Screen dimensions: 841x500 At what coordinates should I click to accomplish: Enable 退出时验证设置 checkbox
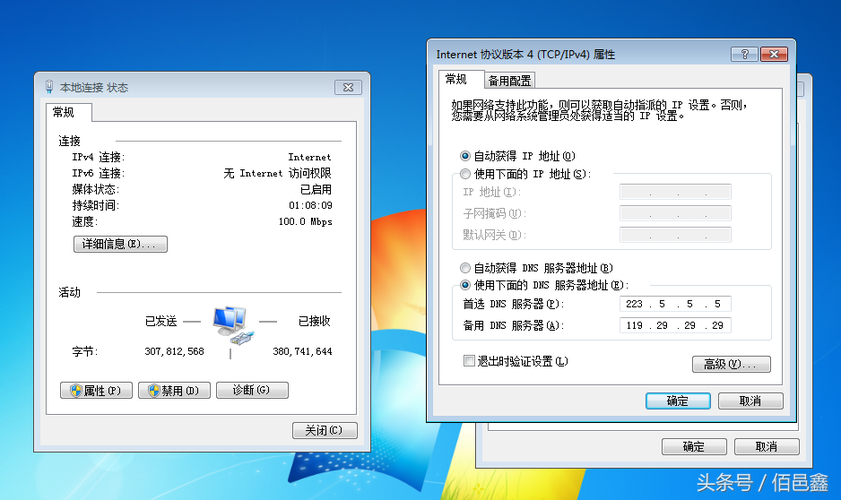tap(469, 361)
